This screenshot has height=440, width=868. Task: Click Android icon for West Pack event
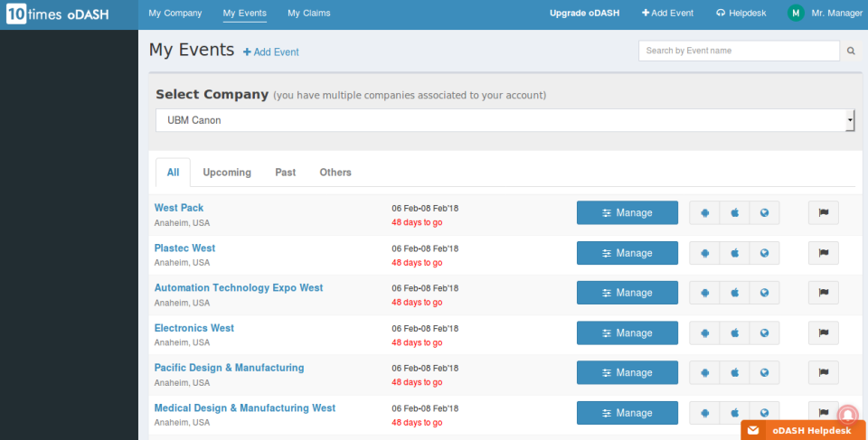pos(704,213)
